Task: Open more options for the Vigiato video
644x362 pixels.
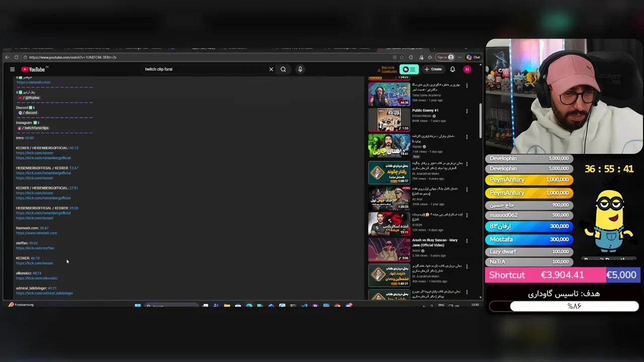Action: [467, 137]
